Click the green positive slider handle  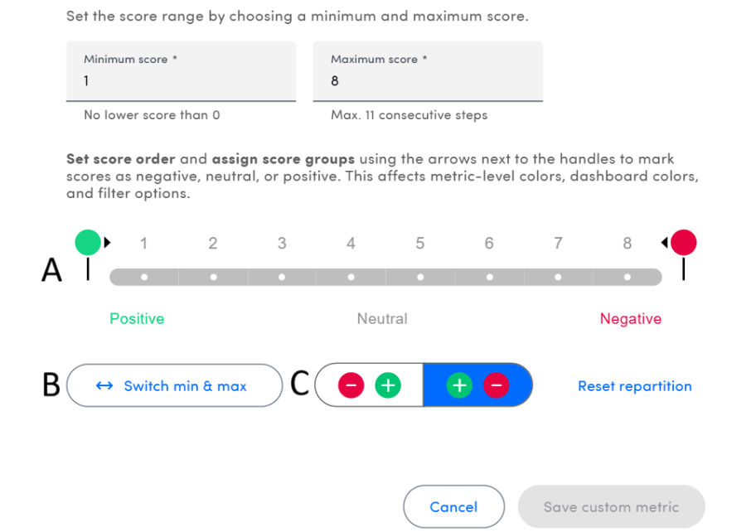88,243
